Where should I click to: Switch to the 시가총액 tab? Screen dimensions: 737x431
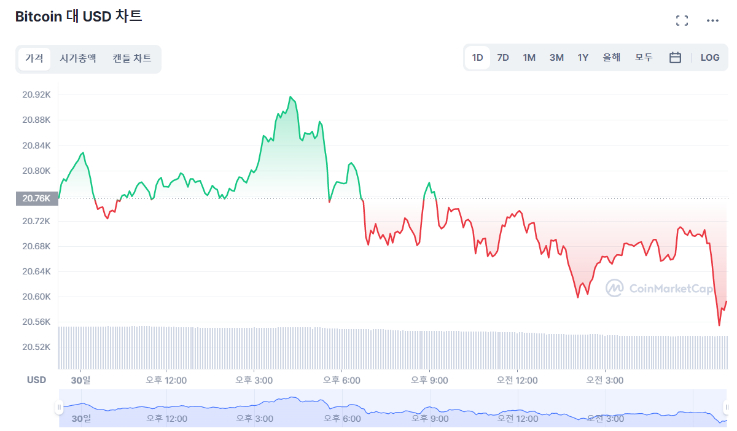(x=78, y=59)
